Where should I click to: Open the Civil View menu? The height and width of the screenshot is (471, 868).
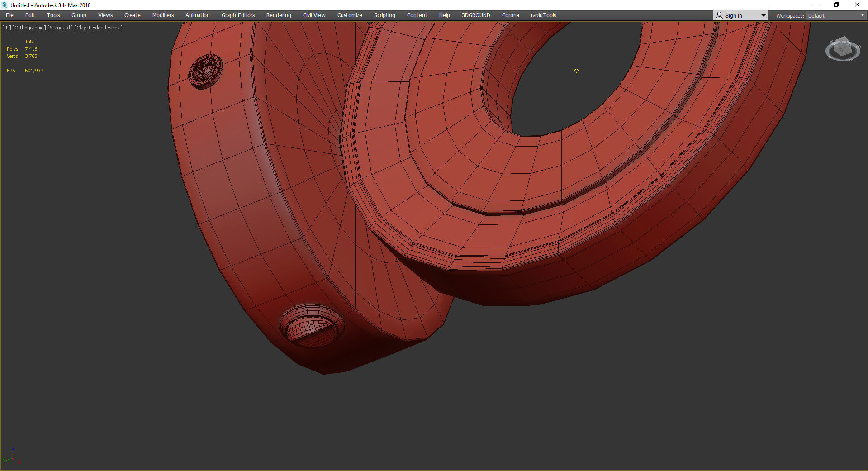314,15
